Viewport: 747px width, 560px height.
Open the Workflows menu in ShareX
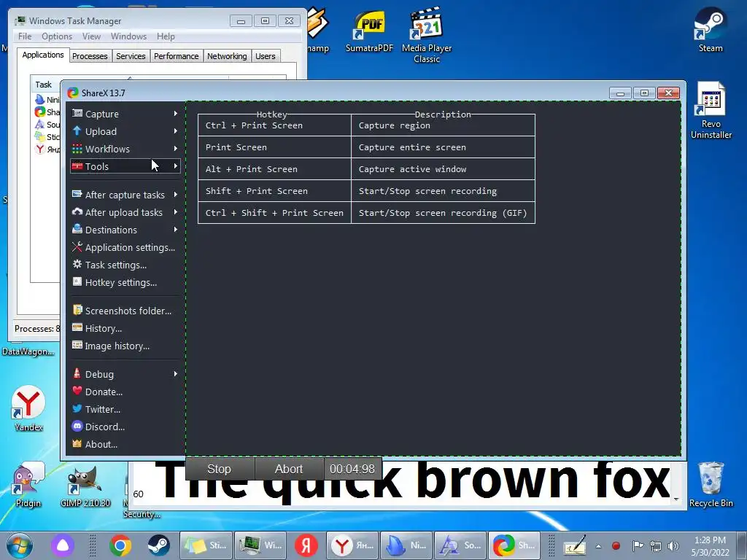[x=125, y=149]
